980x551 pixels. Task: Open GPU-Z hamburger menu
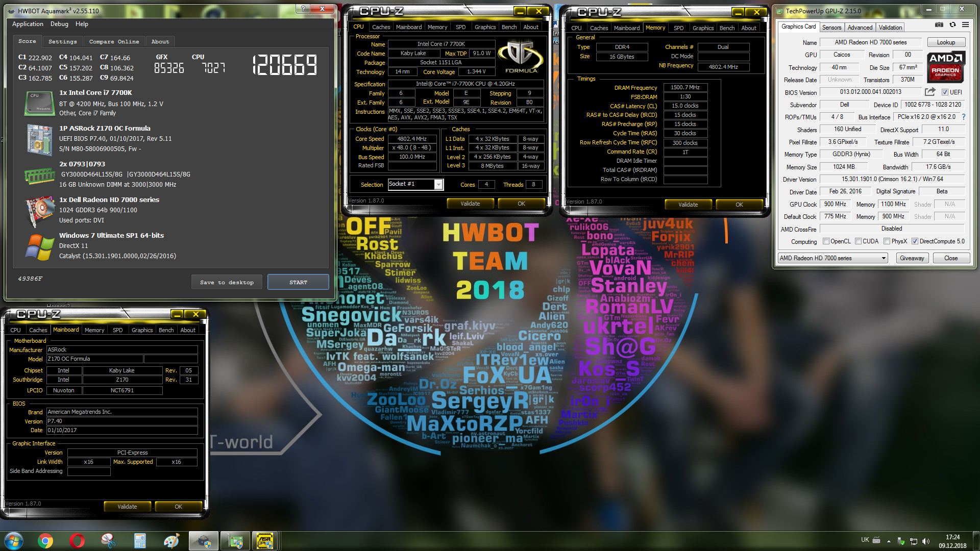click(965, 24)
